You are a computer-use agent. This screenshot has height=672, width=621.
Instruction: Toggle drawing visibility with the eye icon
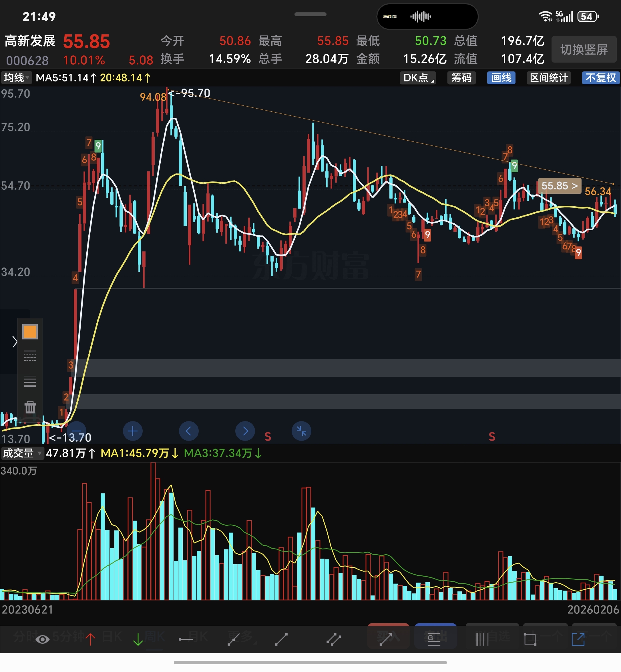[42, 639]
